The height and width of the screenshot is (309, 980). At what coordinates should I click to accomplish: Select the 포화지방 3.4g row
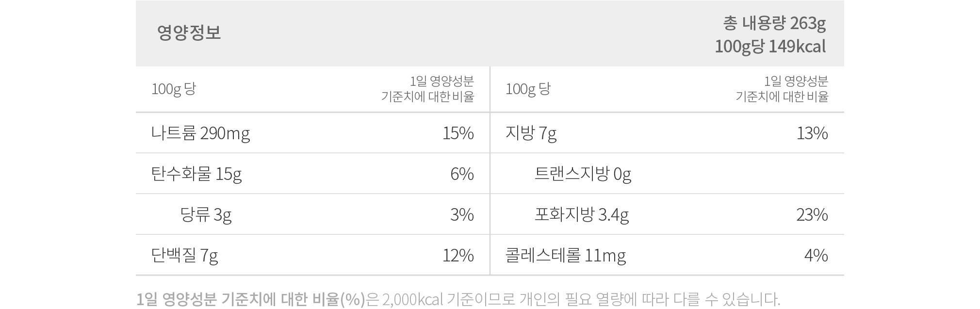667,214
